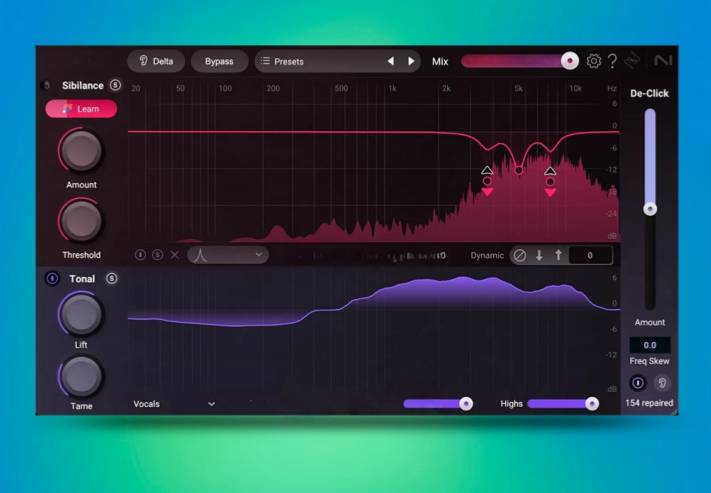Click right band pink lower triangle
The image size is (711, 493).
pyautogui.click(x=550, y=192)
